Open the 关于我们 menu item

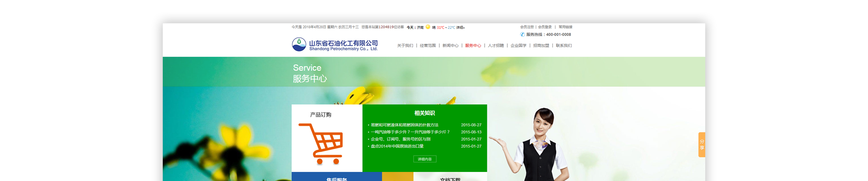tap(405, 46)
